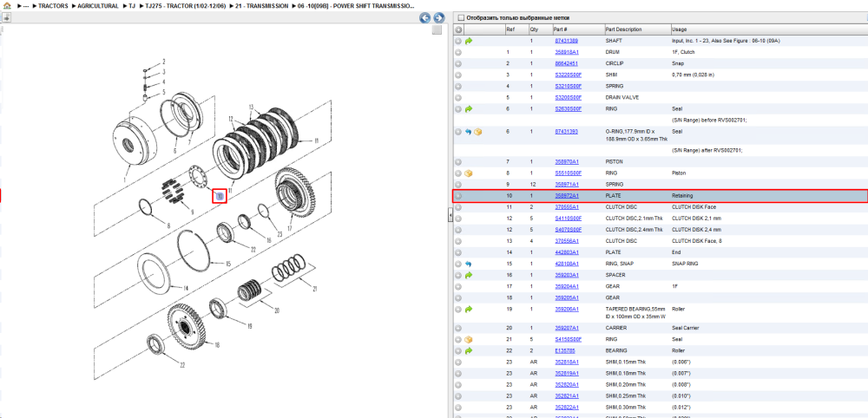Add the SHAFT row to selection
Image resolution: width=868 pixels, height=418 pixels.
click(x=458, y=41)
